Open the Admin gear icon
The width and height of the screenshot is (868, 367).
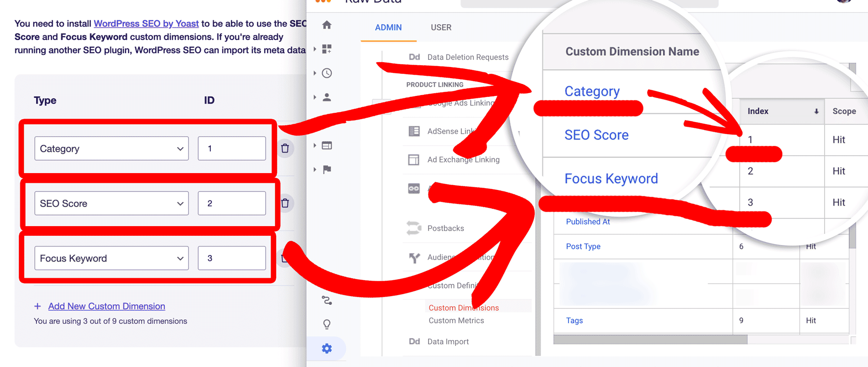tap(327, 348)
